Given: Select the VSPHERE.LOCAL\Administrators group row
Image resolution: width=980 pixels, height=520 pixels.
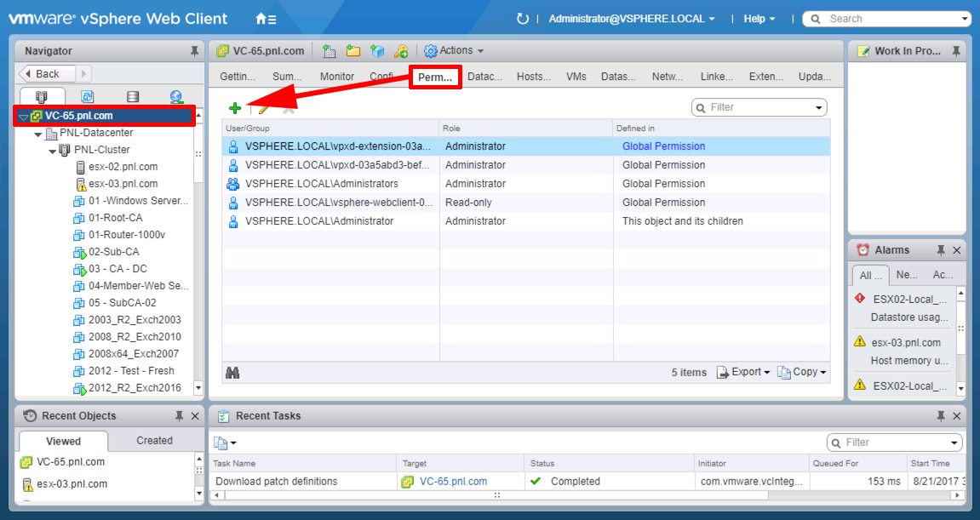Looking at the screenshot, I should [525, 184].
